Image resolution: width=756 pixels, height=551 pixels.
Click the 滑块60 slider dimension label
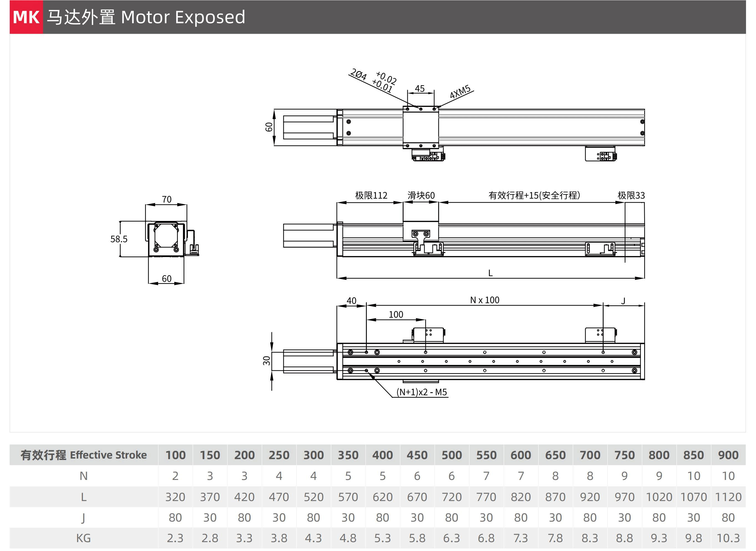pos(421,195)
